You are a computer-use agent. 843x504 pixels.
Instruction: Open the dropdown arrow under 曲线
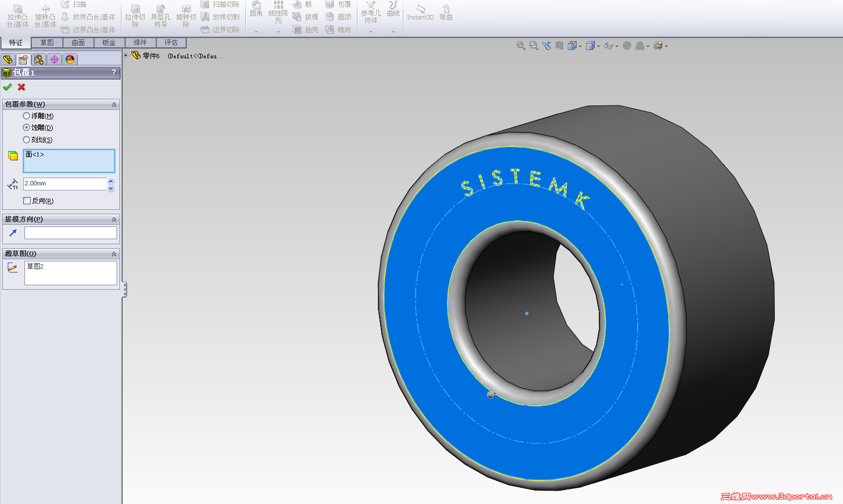[x=393, y=32]
